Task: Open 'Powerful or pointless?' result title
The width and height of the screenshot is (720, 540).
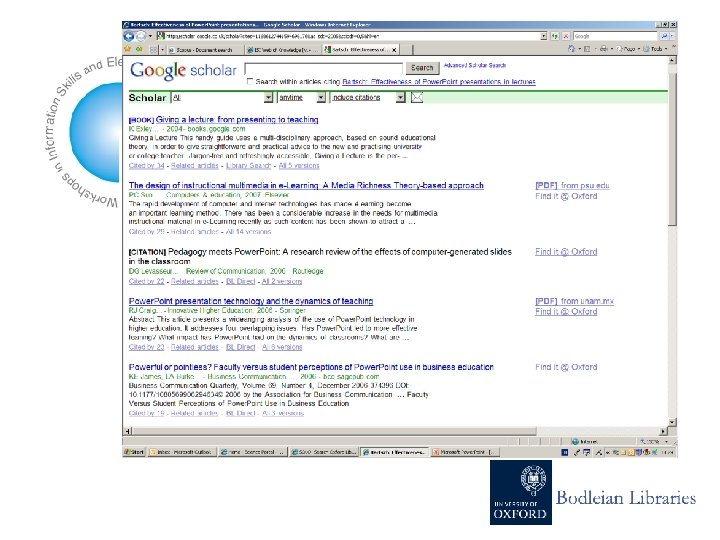Action: point(311,367)
